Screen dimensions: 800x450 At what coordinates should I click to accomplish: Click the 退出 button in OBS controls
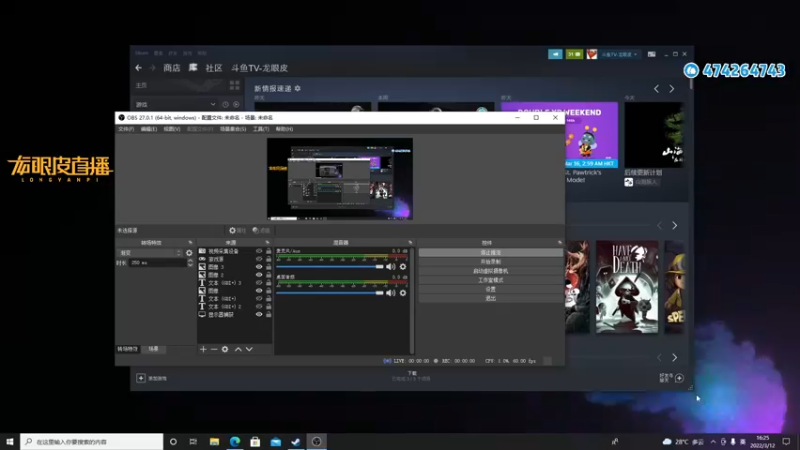[x=491, y=298]
